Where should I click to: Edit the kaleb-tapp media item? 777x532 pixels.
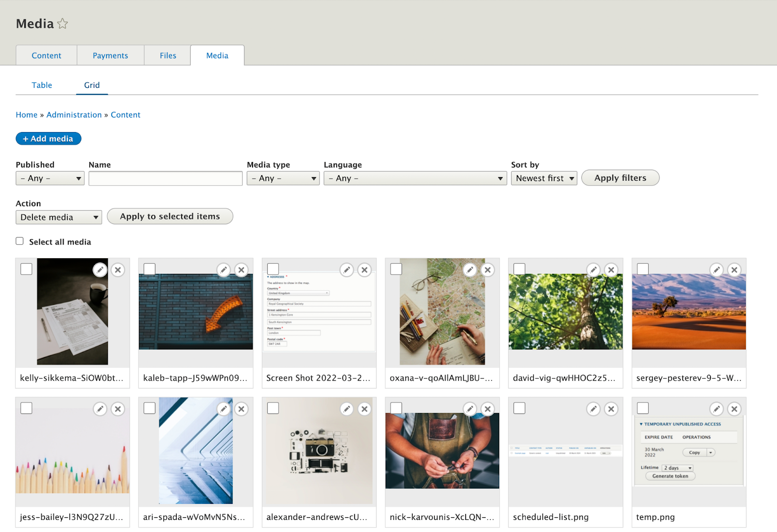[223, 270]
